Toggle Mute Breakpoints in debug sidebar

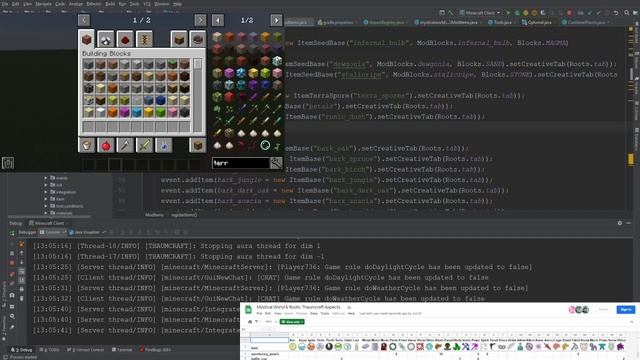12,284
